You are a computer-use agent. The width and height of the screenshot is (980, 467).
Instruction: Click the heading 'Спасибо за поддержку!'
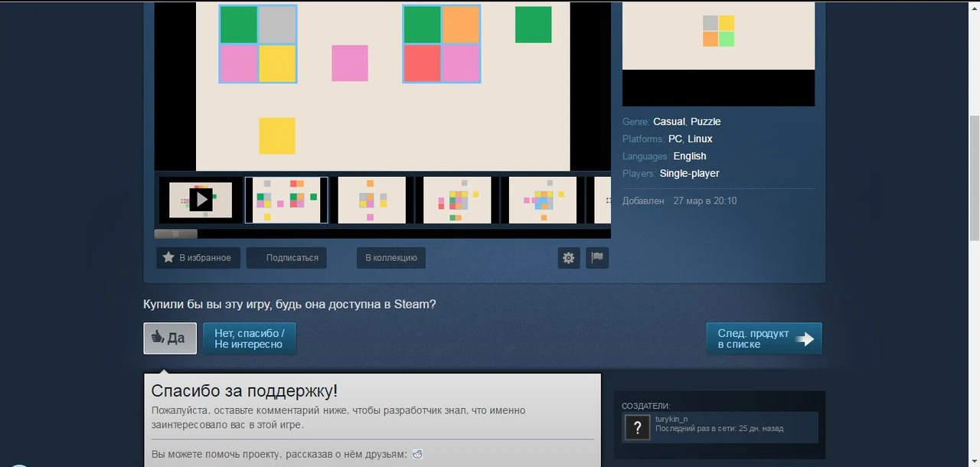coord(244,391)
